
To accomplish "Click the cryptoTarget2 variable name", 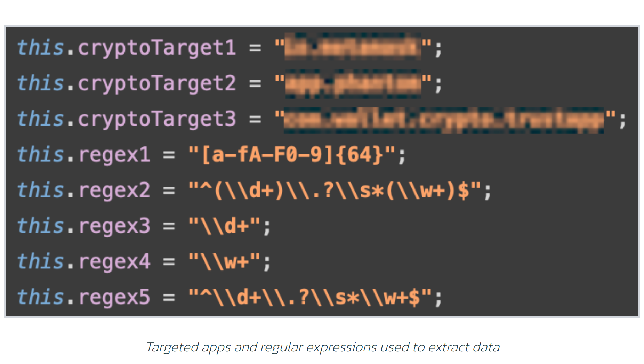I will click(x=157, y=84).
